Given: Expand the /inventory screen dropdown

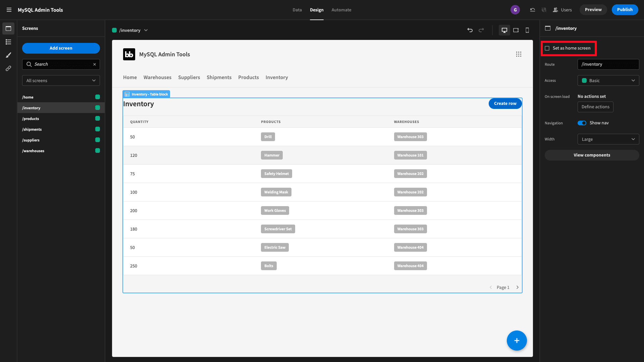Looking at the screenshot, I should 146,30.
